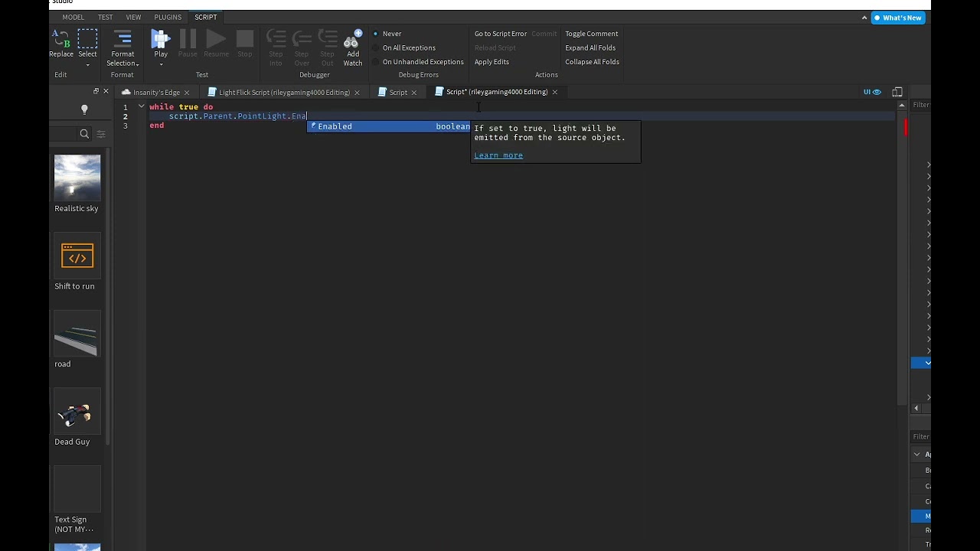Choose the Enabled autocomplete suggestion

coord(389,126)
